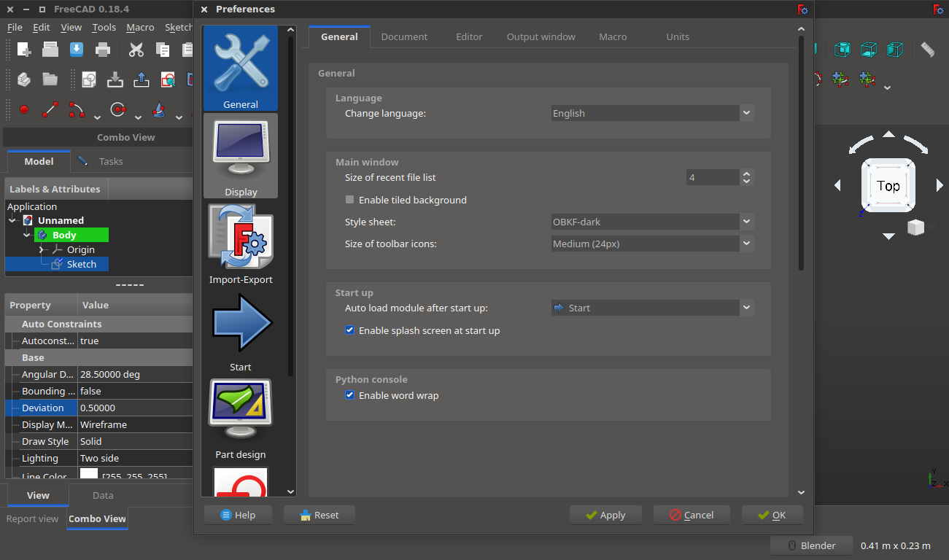Expand the Origin tree item
The width and height of the screenshot is (949, 560).
tap(42, 249)
